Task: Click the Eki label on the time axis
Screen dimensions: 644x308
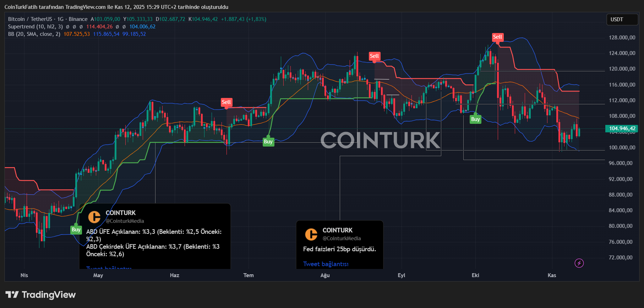Action: click(475, 275)
